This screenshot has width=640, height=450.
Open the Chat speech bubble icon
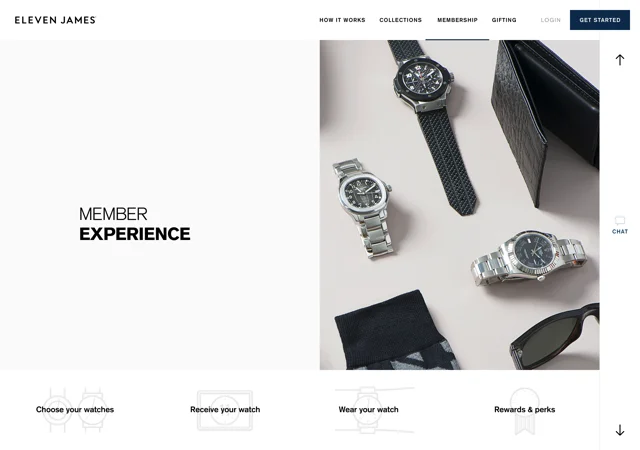[620, 221]
